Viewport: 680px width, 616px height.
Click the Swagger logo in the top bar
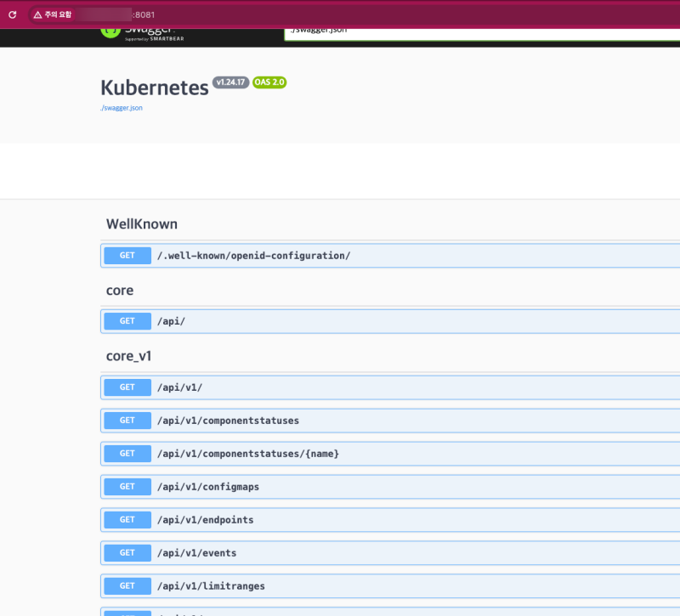(141, 32)
